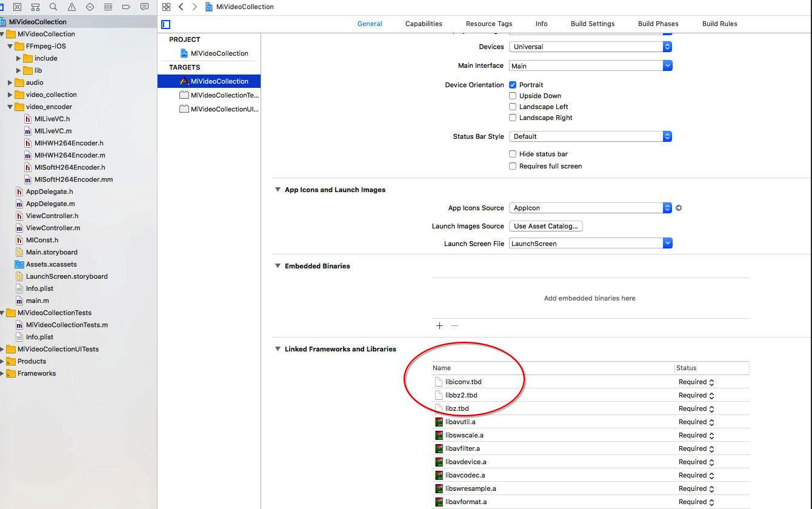Open the Status Bar Style dropdown
The width and height of the screenshot is (812, 509).
[x=590, y=136]
